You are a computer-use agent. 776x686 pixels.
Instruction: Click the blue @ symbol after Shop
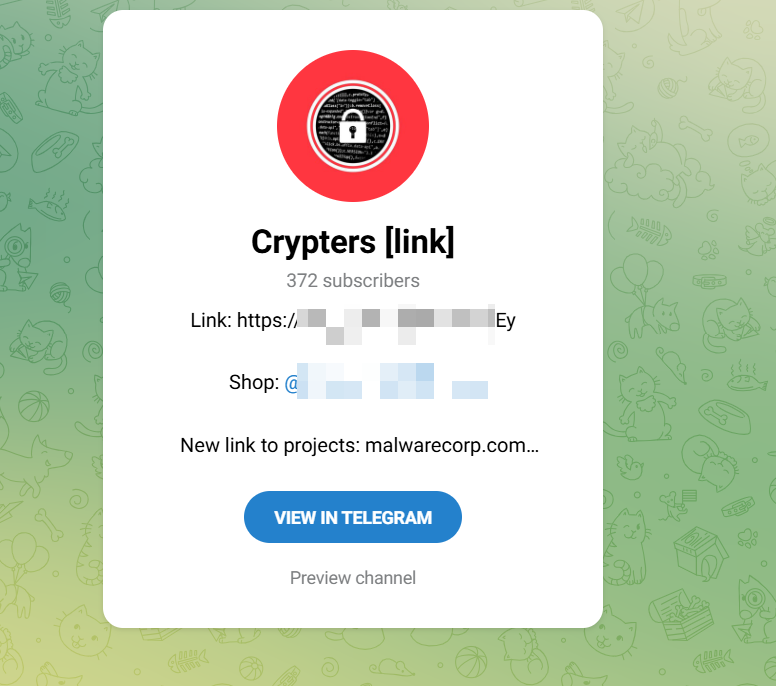(x=291, y=383)
